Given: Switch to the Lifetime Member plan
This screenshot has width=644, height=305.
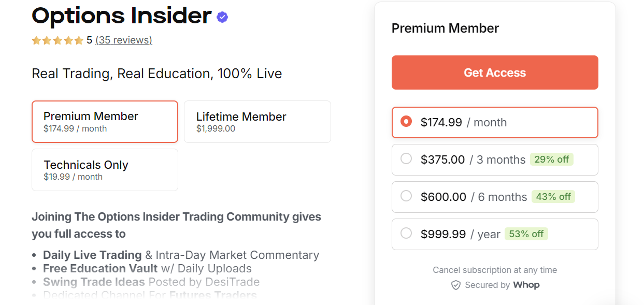Looking at the screenshot, I should click(x=257, y=121).
